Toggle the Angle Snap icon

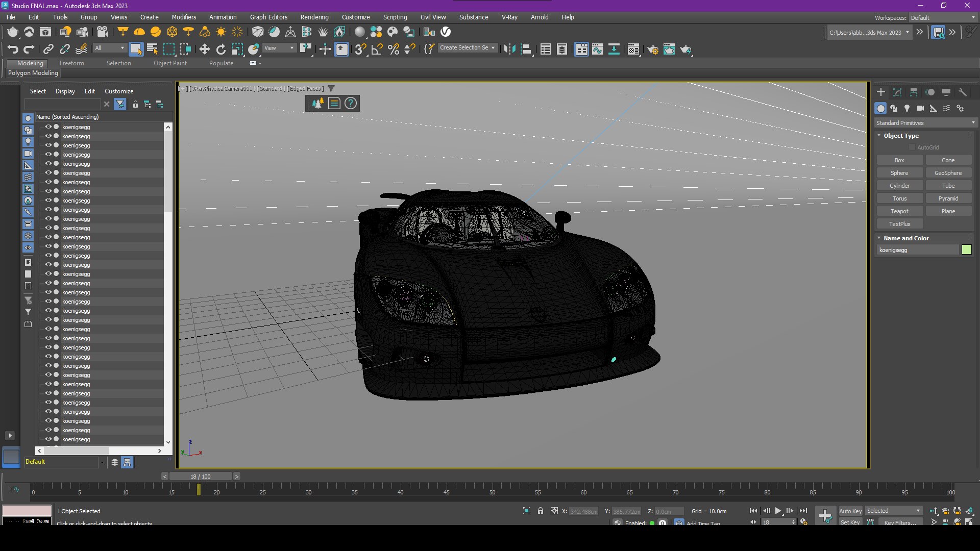tap(377, 49)
